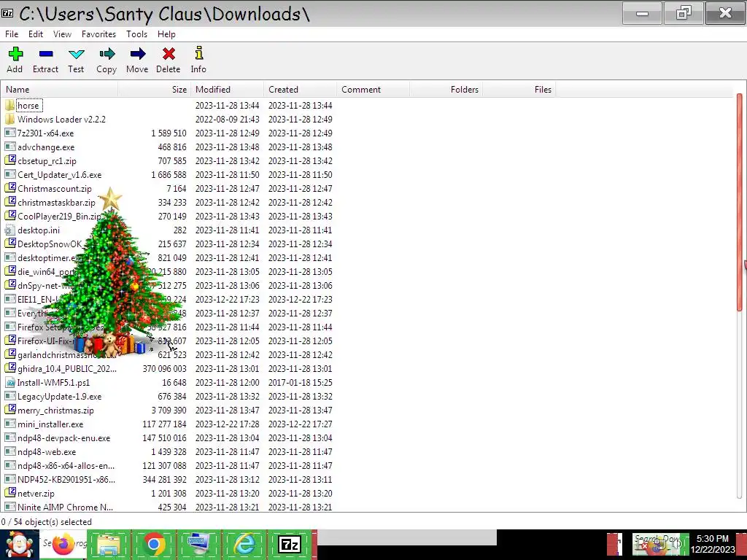Select ndp48-web.exe file name
The height and width of the screenshot is (560, 747).
(x=46, y=451)
